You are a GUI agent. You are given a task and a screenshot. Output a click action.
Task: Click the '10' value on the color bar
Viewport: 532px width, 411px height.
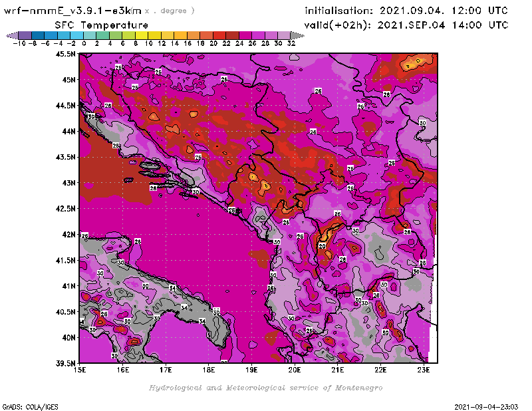click(x=148, y=43)
